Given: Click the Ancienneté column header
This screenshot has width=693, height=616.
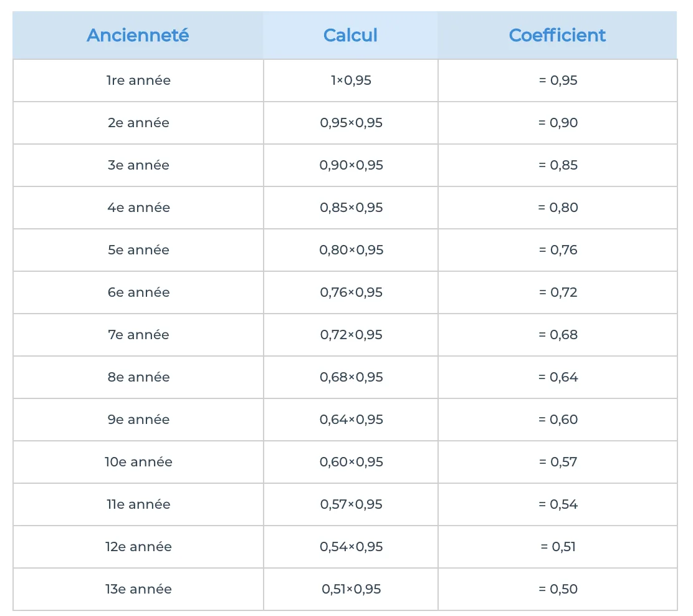Looking at the screenshot, I should point(138,36).
